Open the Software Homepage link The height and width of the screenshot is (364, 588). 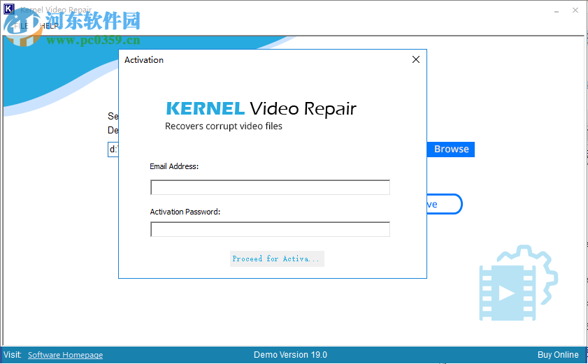(65, 355)
